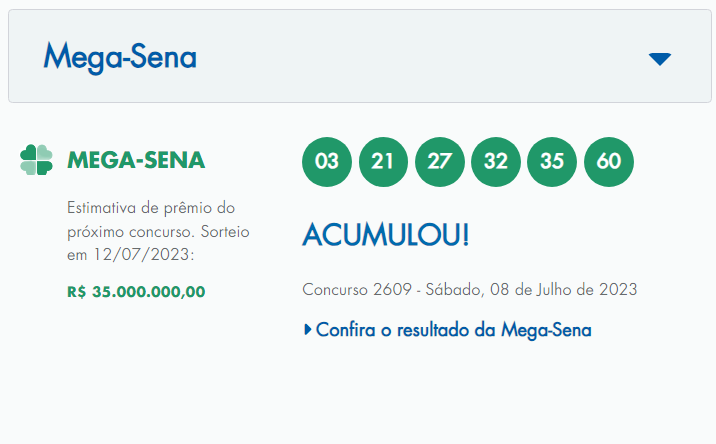
Task: Click the 'próximo concurso. Sorteio' text line
Action: (158, 231)
